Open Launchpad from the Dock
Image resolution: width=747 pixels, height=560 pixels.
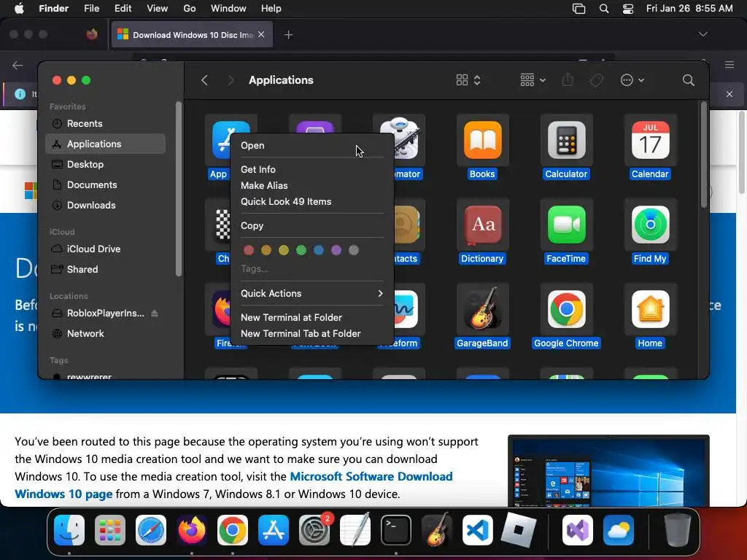pyautogui.click(x=110, y=529)
